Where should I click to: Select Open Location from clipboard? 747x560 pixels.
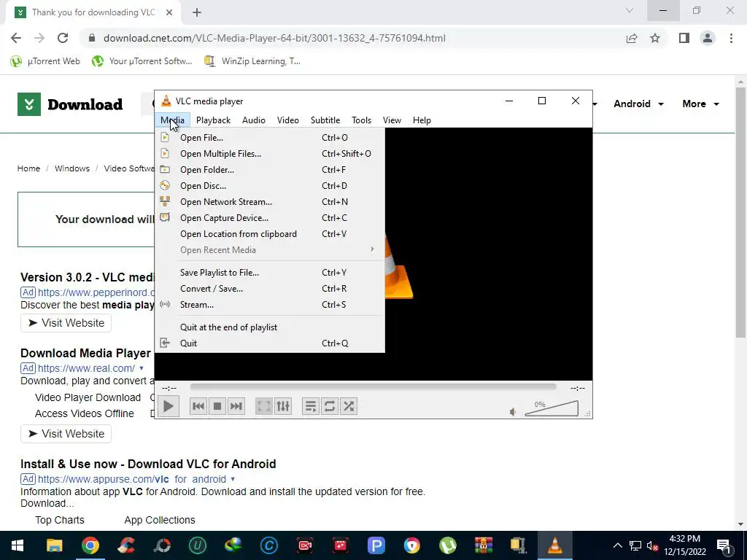click(270, 234)
